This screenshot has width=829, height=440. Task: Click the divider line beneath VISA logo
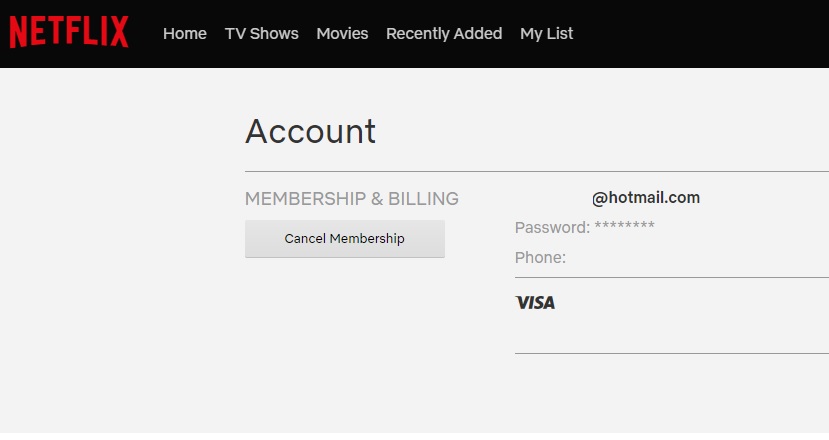671,353
